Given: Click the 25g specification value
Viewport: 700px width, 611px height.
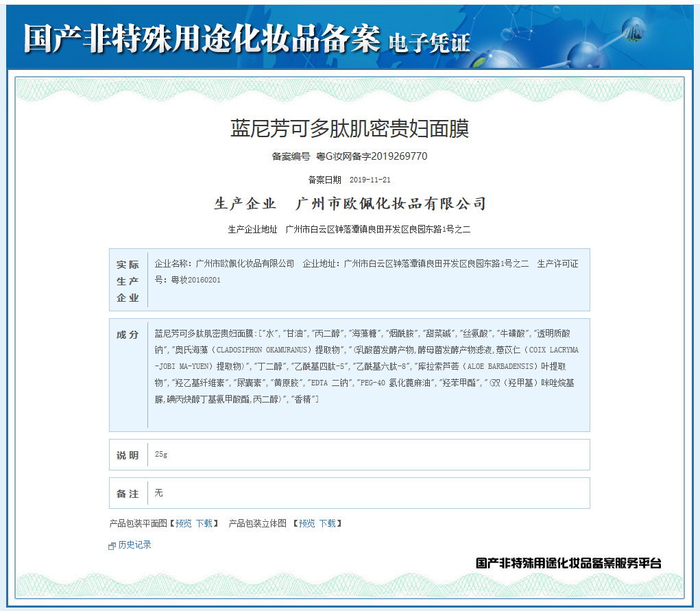Looking at the screenshot, I should tap(161, 455).
